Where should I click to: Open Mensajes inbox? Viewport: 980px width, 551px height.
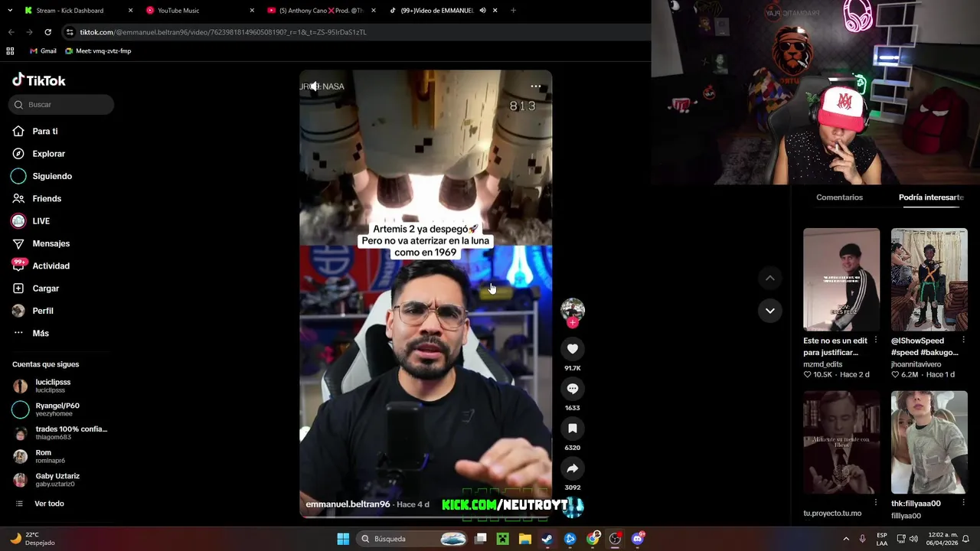(x=51, y=243)
